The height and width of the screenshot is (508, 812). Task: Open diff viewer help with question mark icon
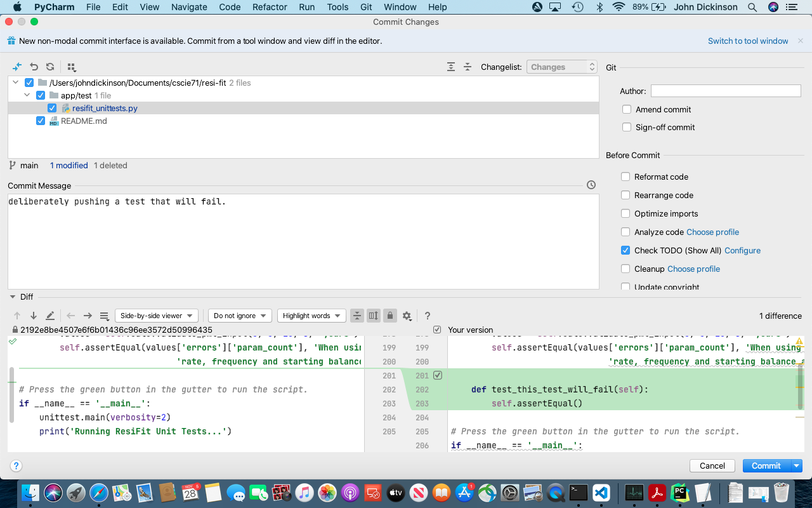coord(427,316)
